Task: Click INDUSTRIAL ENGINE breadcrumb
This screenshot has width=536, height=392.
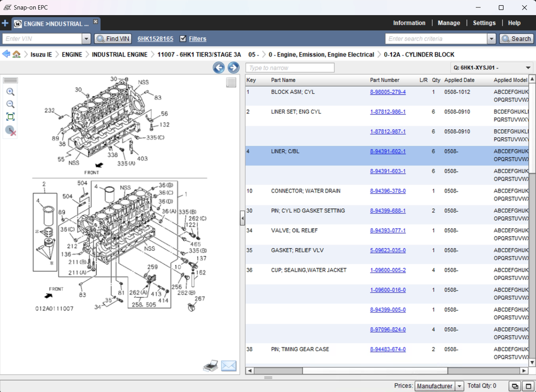Action: click(120, 54)
